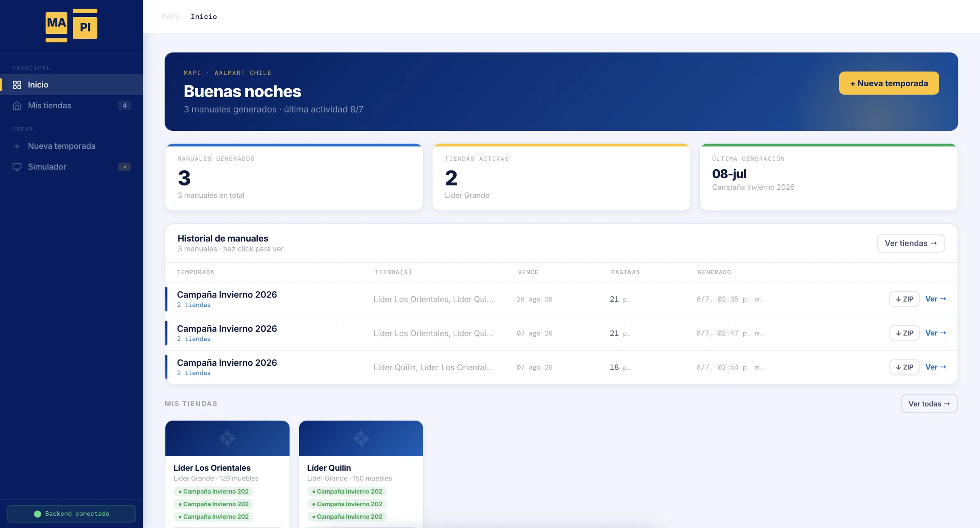Click the external-link badge next to Simulador
The width and height of the screenshot is (980, 528).
[125, 167]
